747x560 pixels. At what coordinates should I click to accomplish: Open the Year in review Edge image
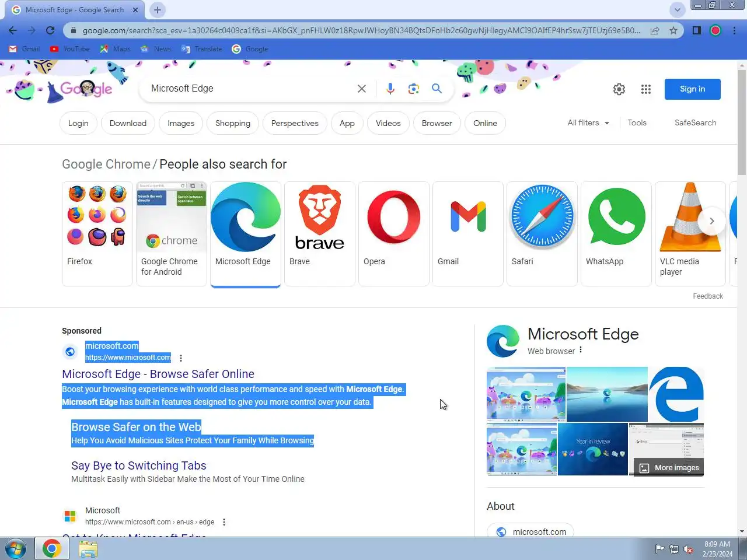593,449
